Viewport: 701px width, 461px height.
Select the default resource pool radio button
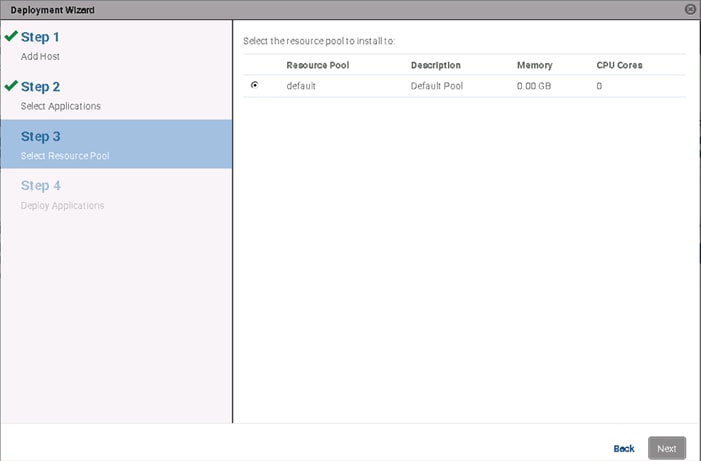254,85
